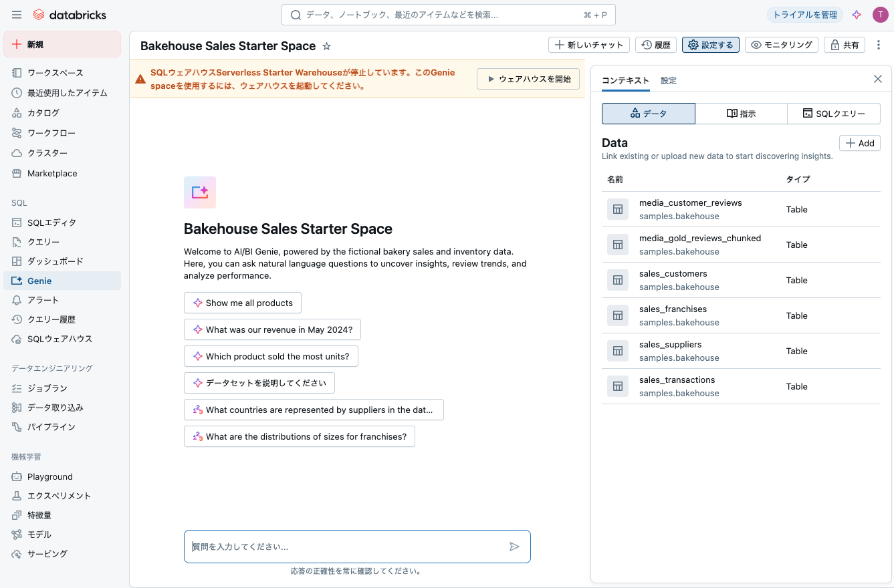Start the warehouse via ウェアハウスを開始

528,79
